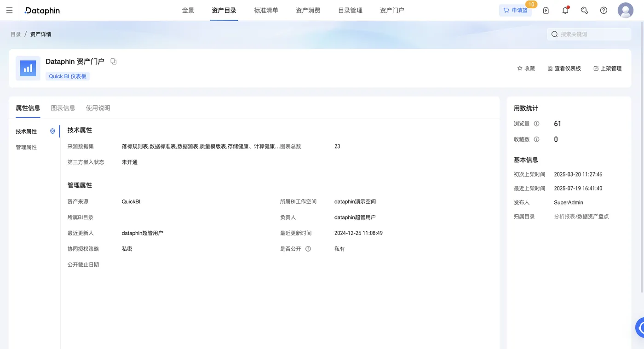Click the 最近更新人 value dataphin超管用户
The width and height of the screenshot is (644, 349).
(143, 233)
